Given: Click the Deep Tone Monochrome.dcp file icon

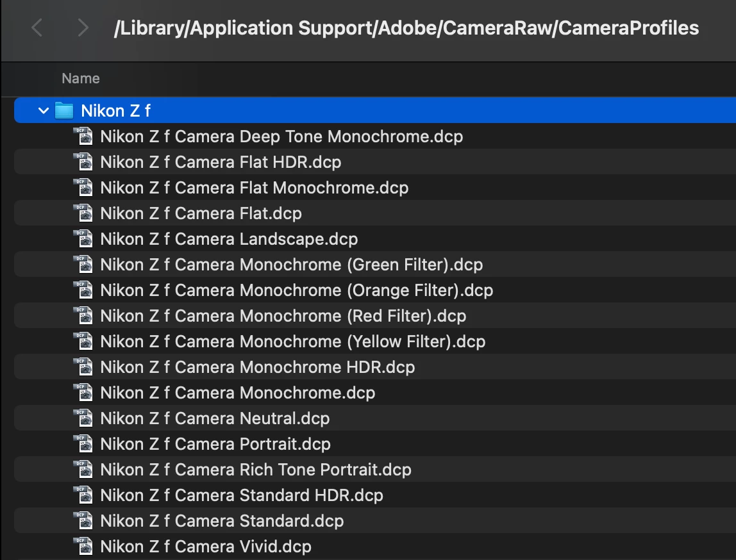Looking at the screenshot, I should (83, 136).
